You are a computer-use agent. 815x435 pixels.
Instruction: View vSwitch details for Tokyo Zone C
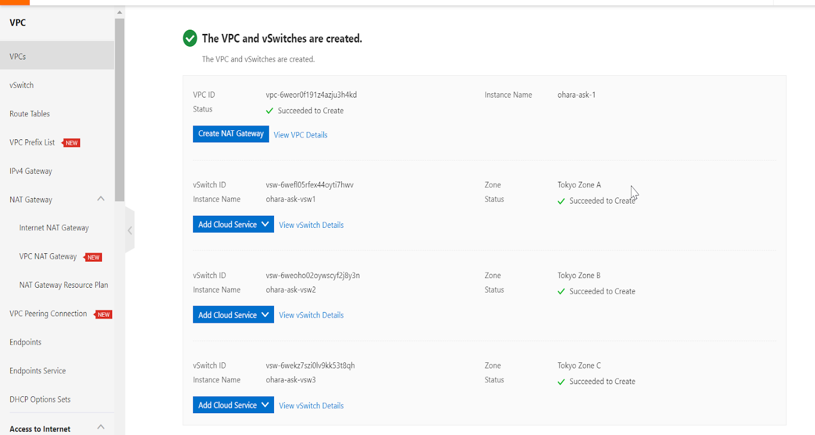coord(311,406)
